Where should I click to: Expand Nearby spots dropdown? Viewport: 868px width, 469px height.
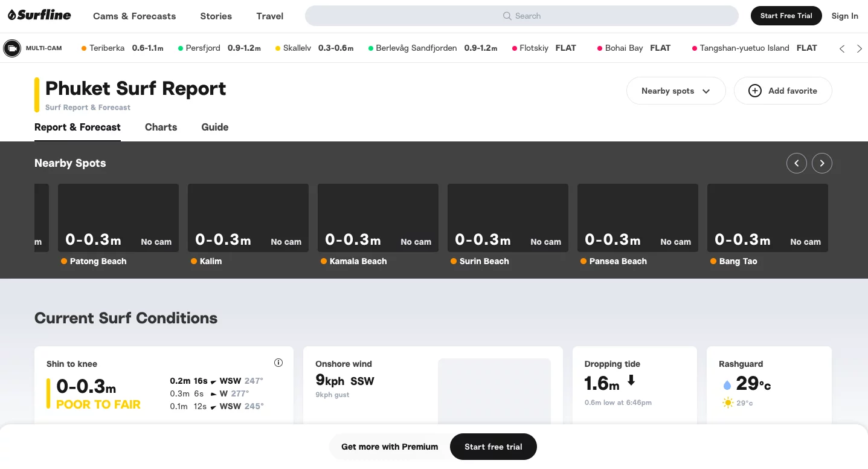676,91
